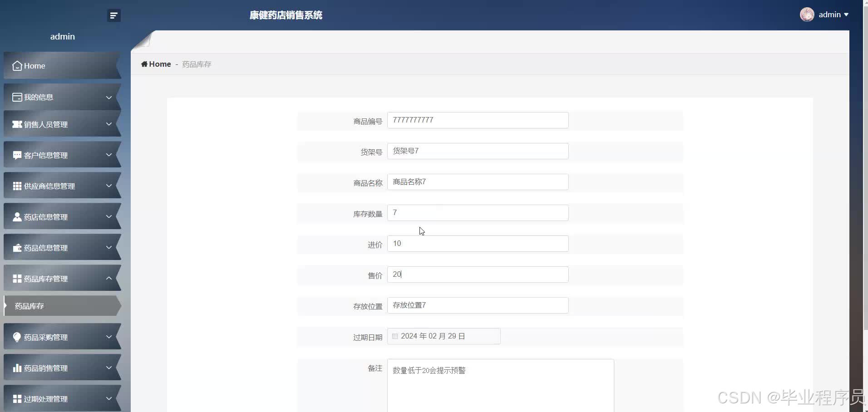
Task: Focus the 商品名称 input field
Action: coord(478,182)
